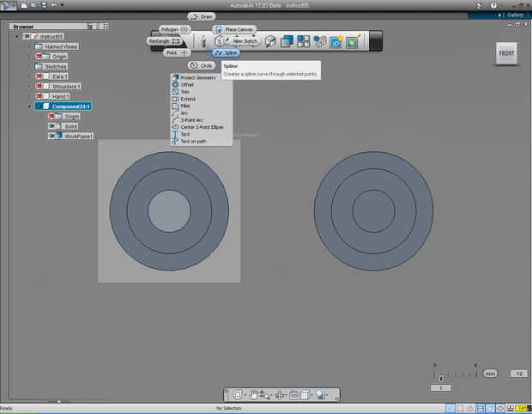
Task: Toggle visibility of WorkPlane1
Action: pyautogui.click(x=53, y=136)
